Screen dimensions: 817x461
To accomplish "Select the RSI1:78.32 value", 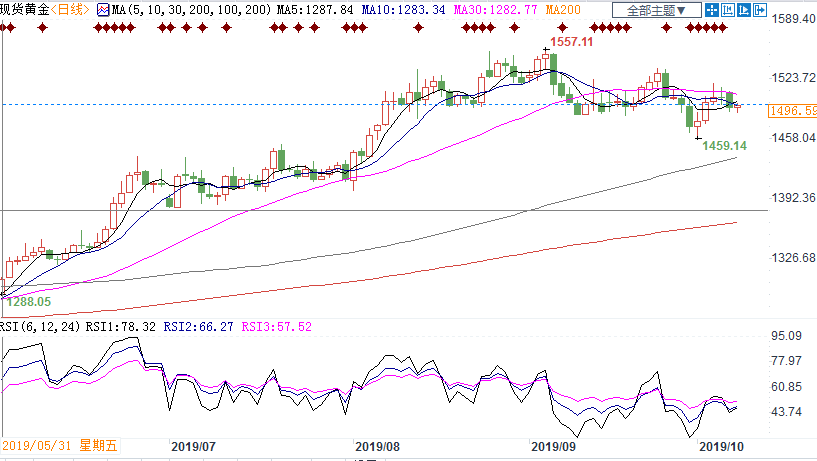I will pos(120,327).
